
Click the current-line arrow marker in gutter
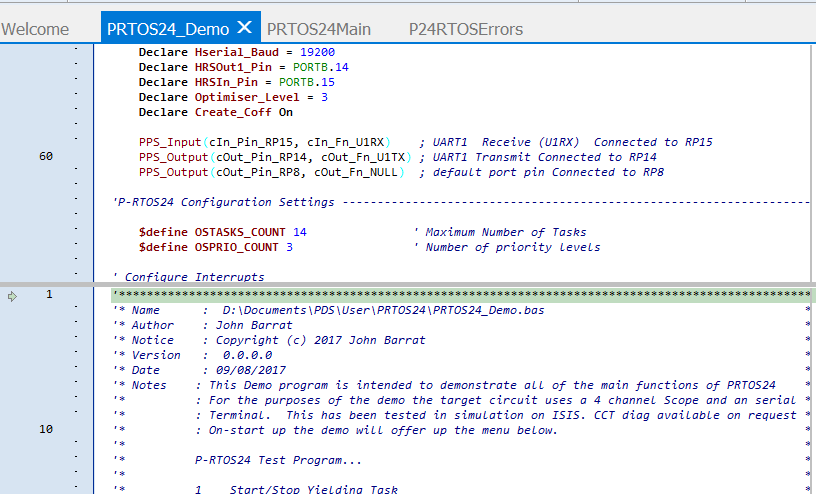pyautogui.click(x=12, y=296)
